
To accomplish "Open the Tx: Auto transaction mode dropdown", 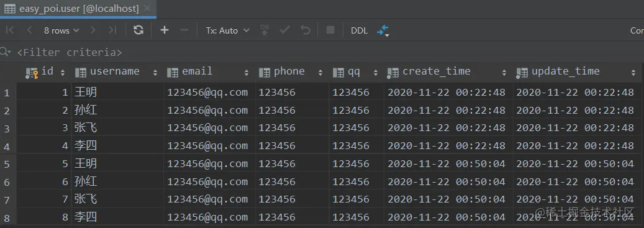I will pos(227,30).
